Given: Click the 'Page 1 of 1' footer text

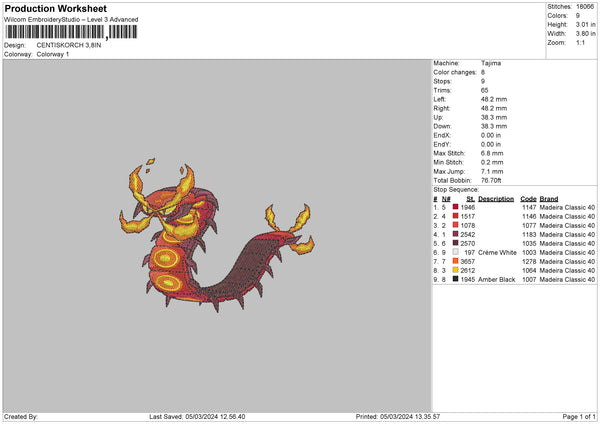Looking at the screenshot, I should [579, 417].
